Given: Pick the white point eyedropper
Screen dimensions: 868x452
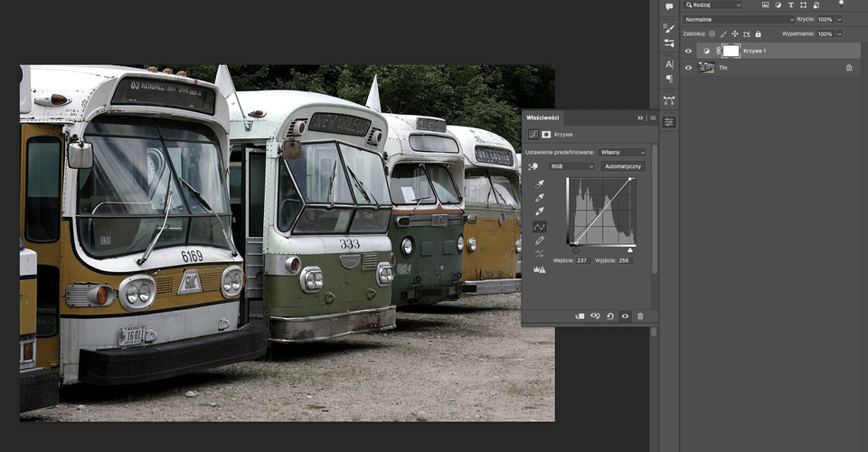Looking at the screenshot, I should pyautogui.click(x=540, y=212).
